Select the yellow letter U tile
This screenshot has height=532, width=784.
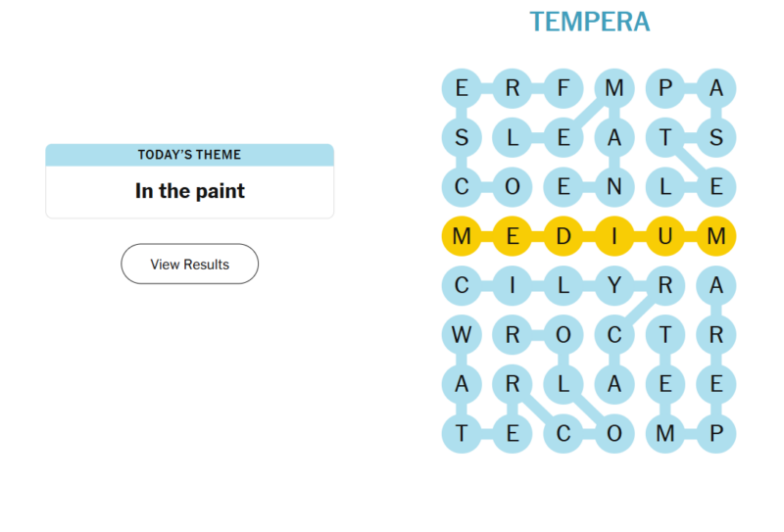click(x=665, y=236)
